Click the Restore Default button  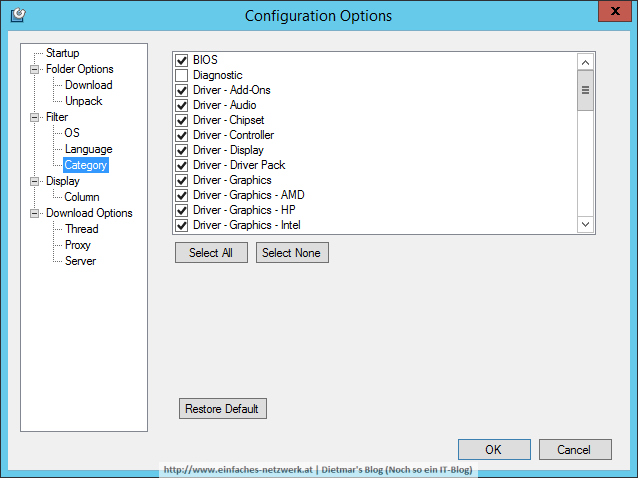[x=223, y=408]
